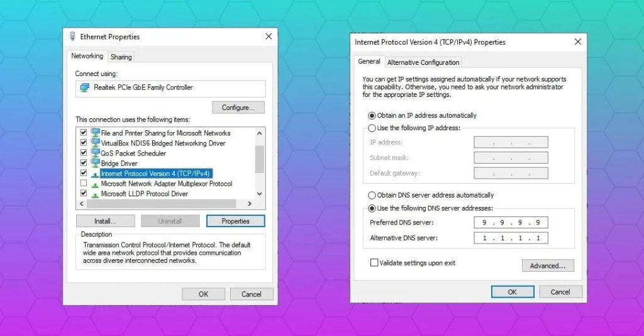Click the QoS Packet Scheduler icon
Screen dimensions: 644x336
pos(96,153)
